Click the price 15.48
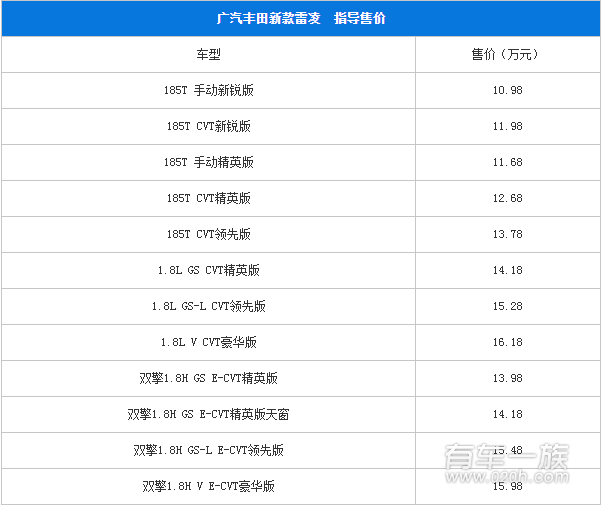Viewport: 601px width, 506px height. click(x=507, y=450)
